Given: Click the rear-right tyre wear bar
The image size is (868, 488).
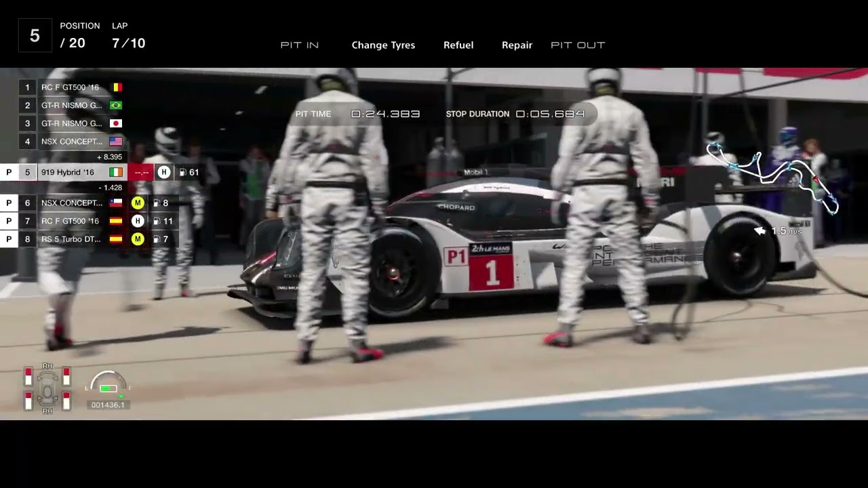Looking at the screenshot, I should 66,401.
